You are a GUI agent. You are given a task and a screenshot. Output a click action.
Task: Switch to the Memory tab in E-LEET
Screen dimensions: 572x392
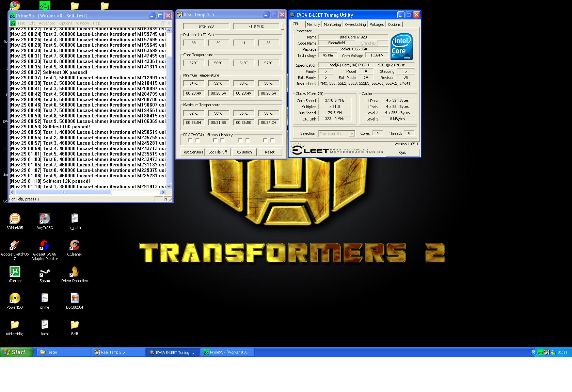coord(313,24)
